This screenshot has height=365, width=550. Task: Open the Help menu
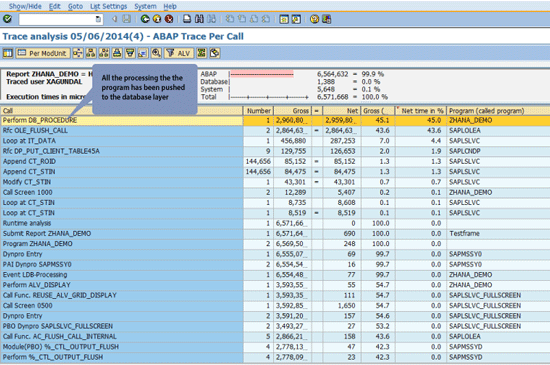click(170, 6)
